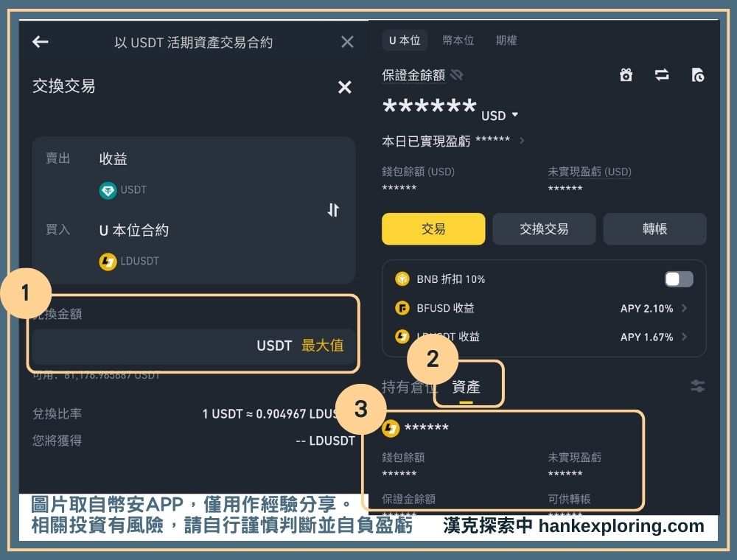Click the USDT coin icon under 收益

(x=108, y=190)
